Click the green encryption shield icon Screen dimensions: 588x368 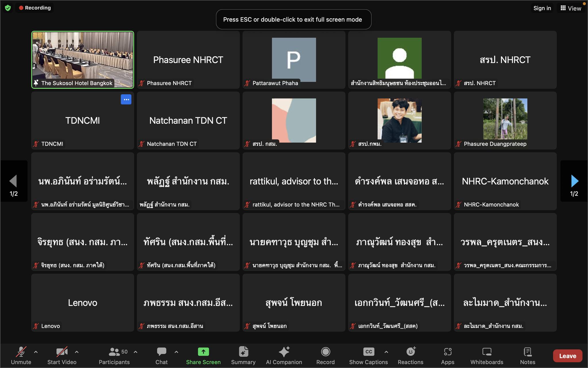click(x=8, y=8)
